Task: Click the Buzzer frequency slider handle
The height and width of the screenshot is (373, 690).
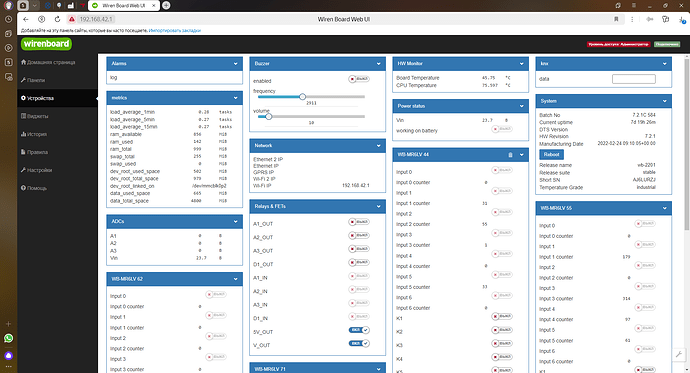Action: point(302,97)
